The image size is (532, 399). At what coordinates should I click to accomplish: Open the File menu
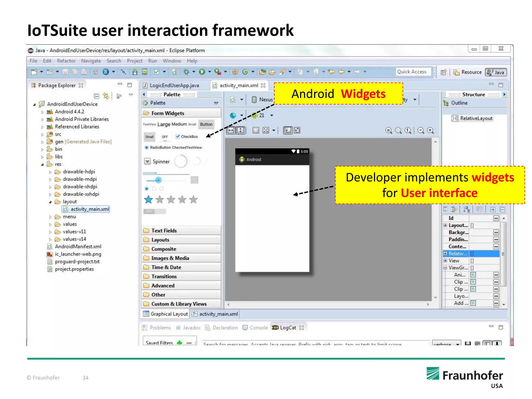34,61
